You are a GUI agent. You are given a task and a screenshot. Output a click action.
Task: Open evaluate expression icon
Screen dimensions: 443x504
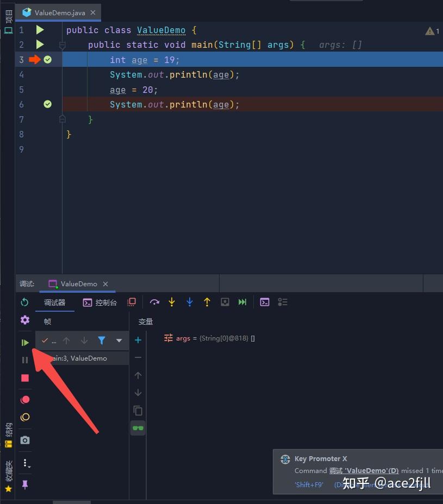pyautogui.click(x=265, y=302)
